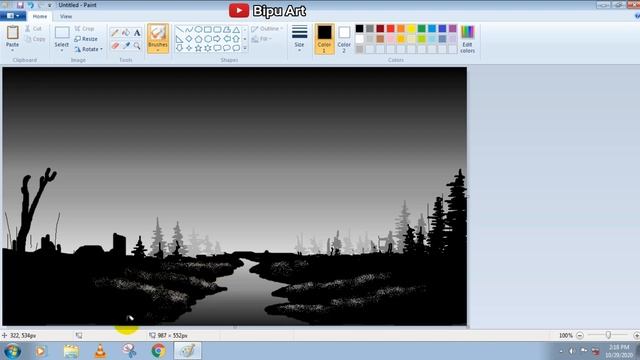Choose the diamond shape

point(189,39)
